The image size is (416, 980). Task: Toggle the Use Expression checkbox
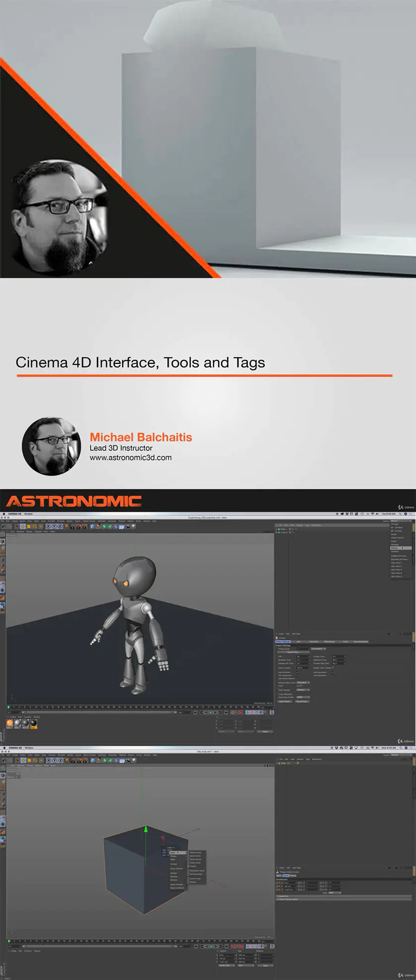tap(333, 673)
